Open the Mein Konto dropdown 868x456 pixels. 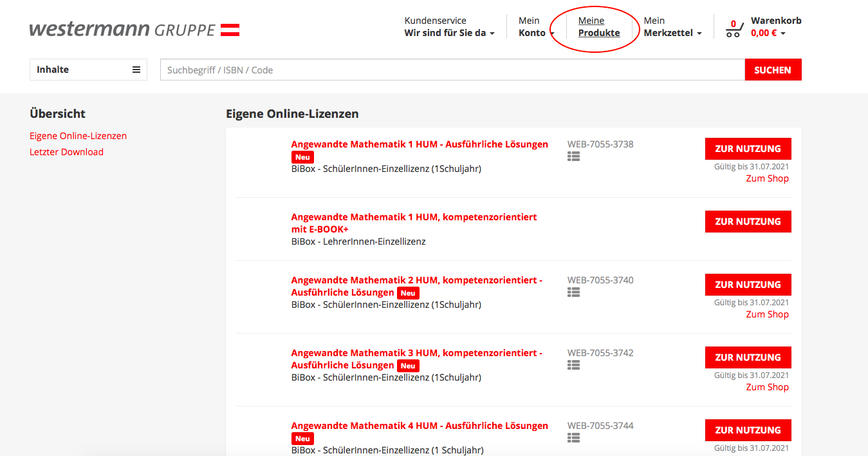pos(536,26)
